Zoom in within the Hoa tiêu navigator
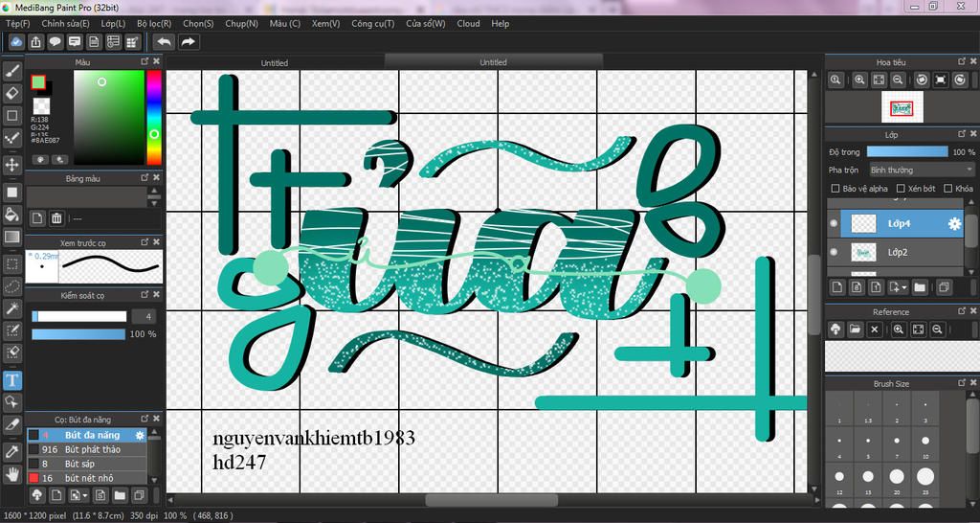The width and height of the screenshot is (980, 523). click(860, 80)
